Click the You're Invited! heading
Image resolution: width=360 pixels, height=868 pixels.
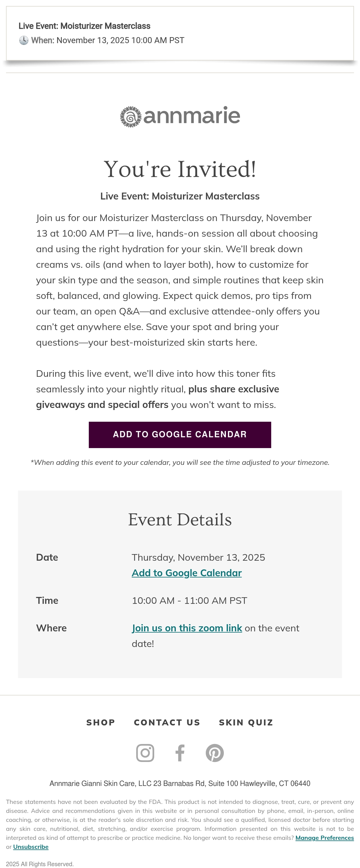(x=180, y=169)
